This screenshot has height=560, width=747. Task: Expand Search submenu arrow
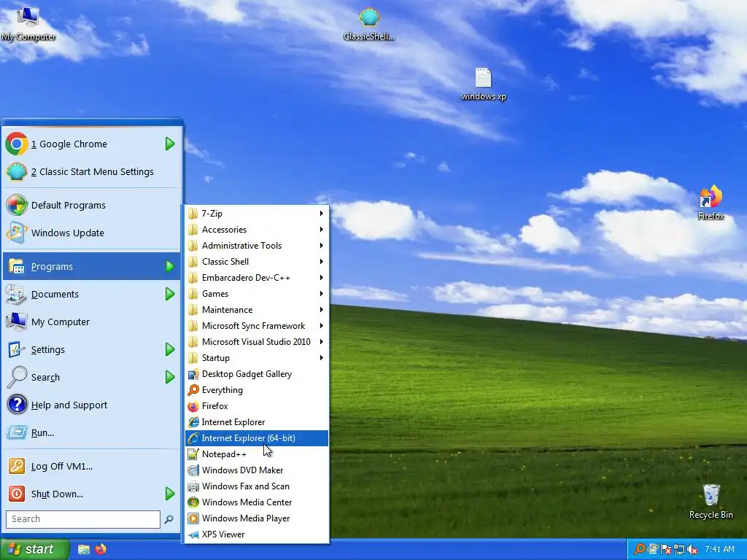(x=170, y=377)
